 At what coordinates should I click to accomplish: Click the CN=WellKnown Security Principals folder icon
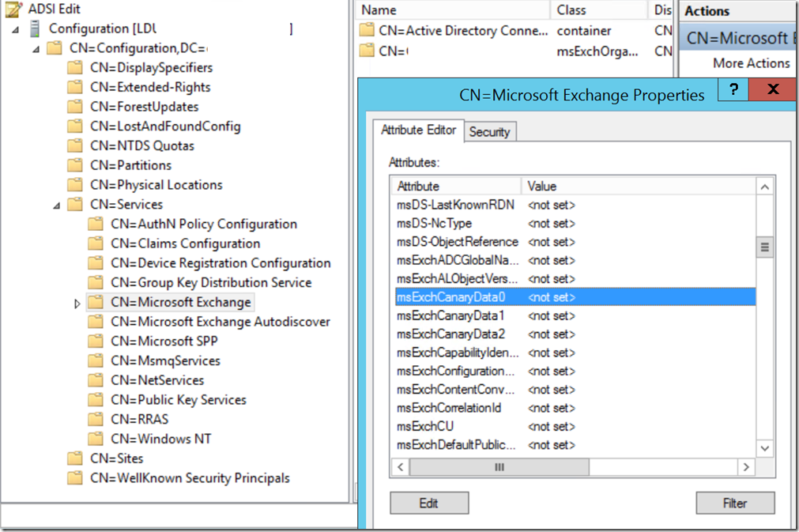tap(75, 478)
